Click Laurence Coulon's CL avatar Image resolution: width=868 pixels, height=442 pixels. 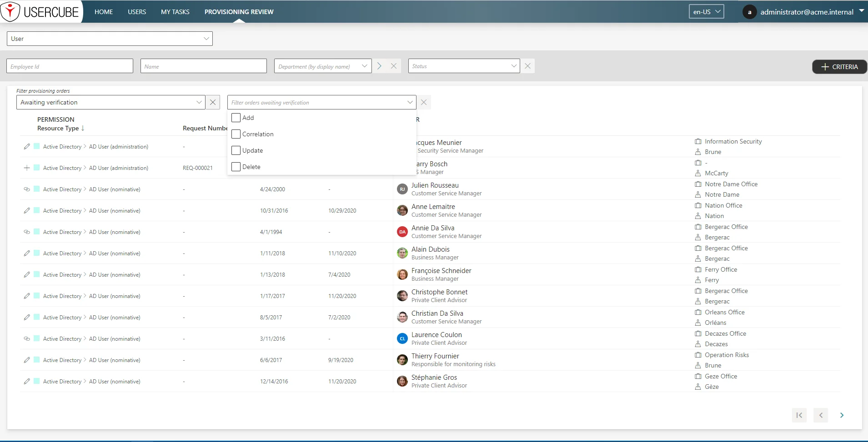click(402, 338)
